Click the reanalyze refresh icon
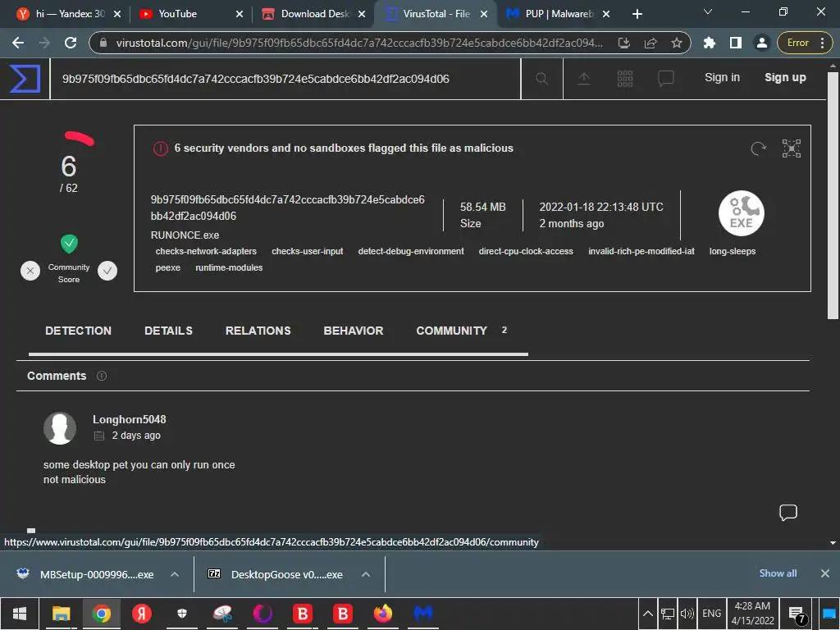This screenshot has height=630, width=840. [x=759, y=148]
